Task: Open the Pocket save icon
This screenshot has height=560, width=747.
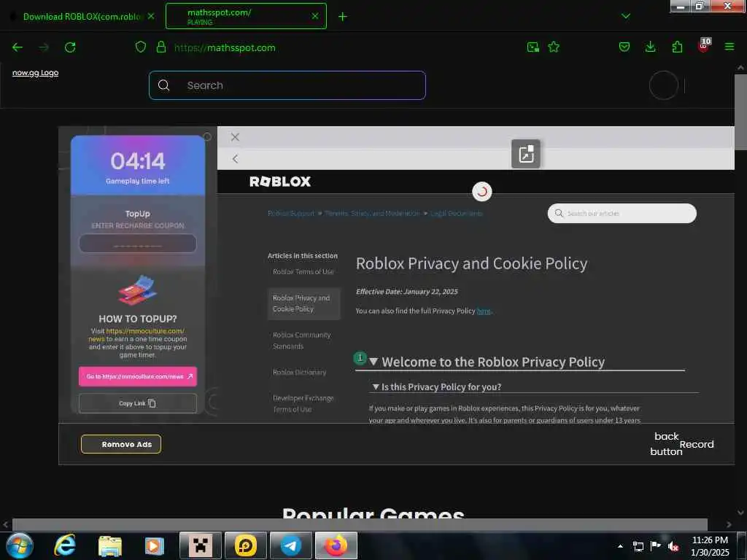Action: (624, 47)
